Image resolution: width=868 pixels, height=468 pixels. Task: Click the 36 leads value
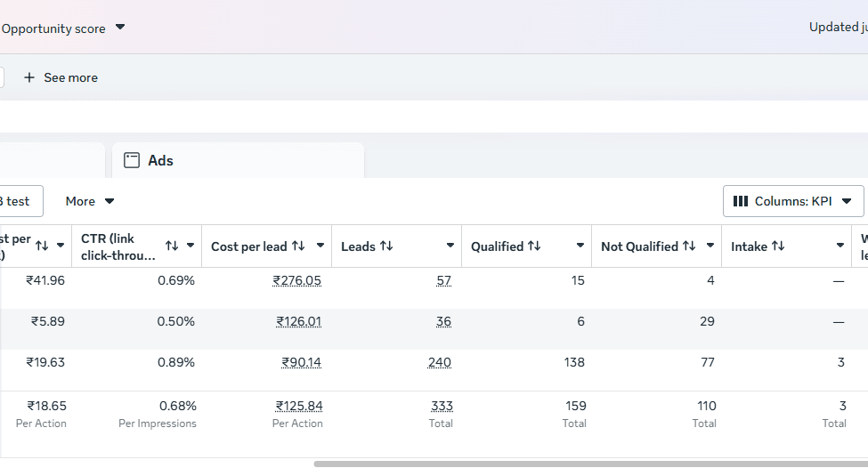tap(444, 321)
